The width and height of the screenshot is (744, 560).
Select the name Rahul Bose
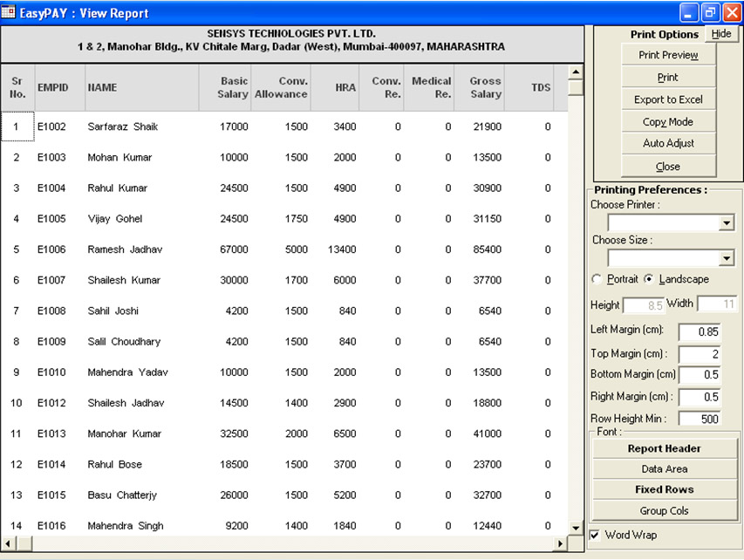coord(114,464)
